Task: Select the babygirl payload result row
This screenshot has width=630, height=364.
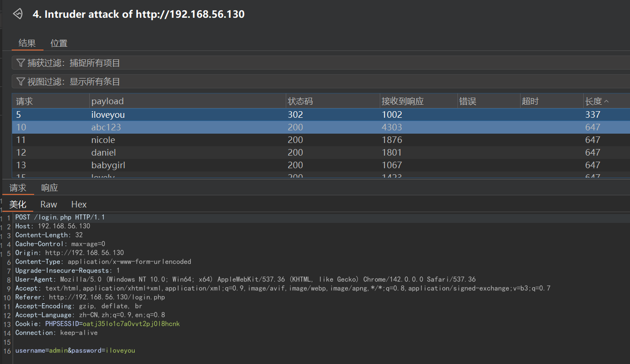Action: point(108,165)
